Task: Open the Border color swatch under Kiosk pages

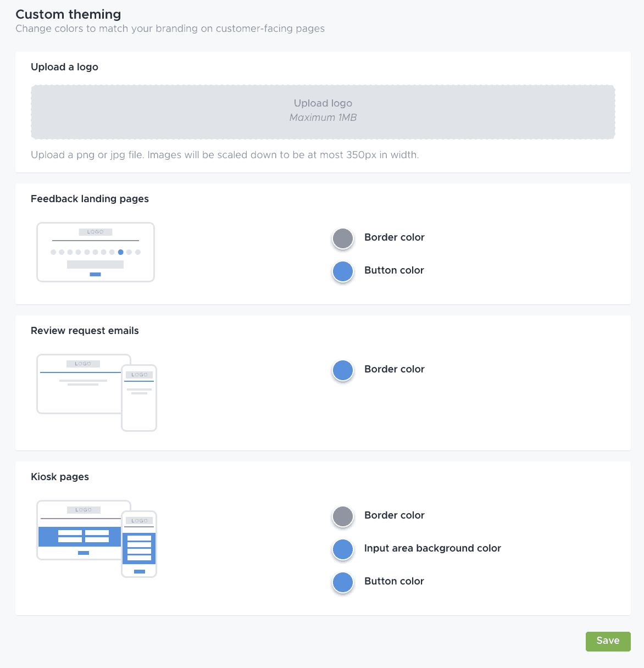Action: click(342, 516)
